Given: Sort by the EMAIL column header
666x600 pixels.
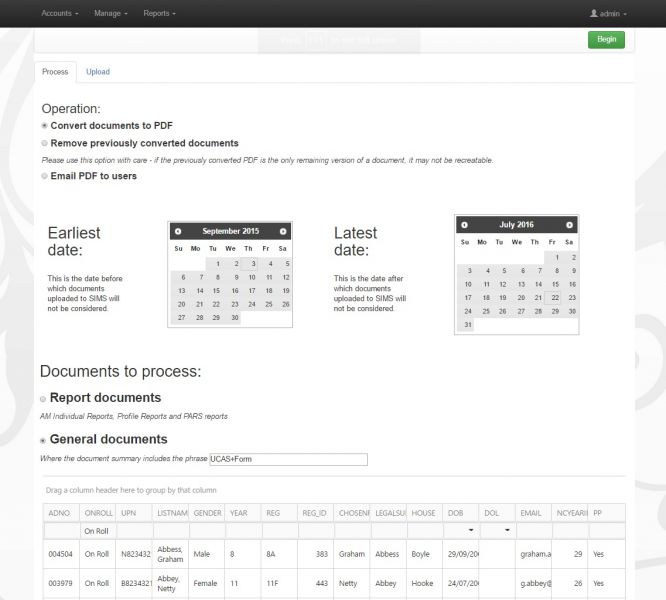Looking at the screenshot, I should pos(533,513).
